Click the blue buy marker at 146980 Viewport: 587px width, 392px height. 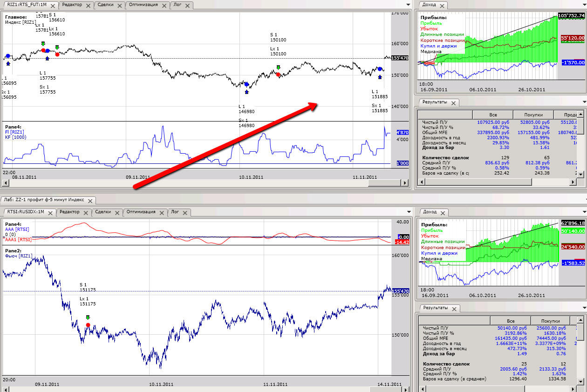pos(246,85)
